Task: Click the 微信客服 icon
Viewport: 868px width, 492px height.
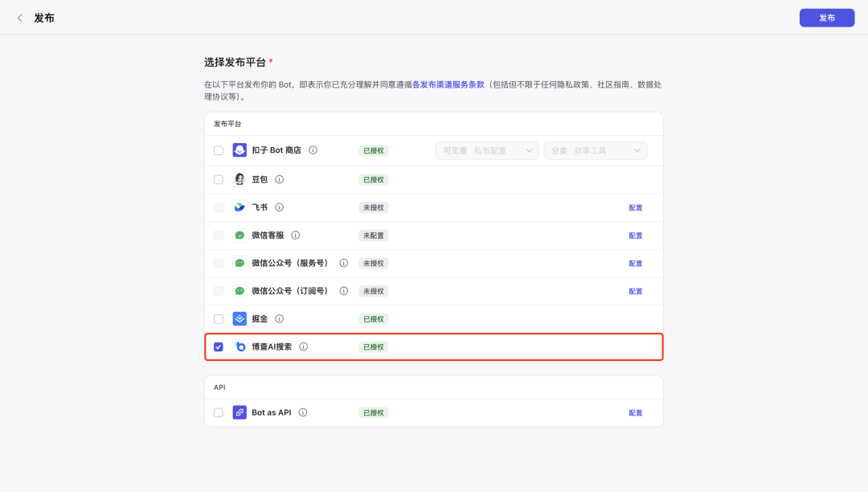Action: (240, 236)
